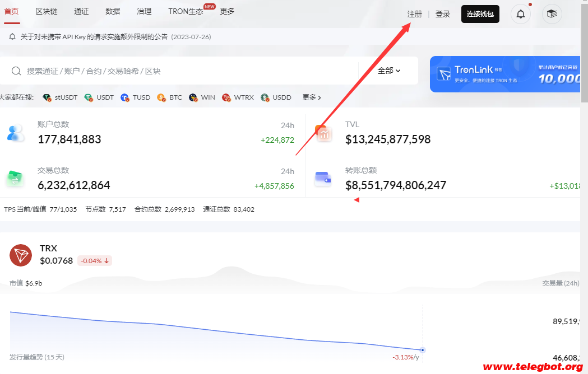Click the 注册 register link
588x374 pixels.
coord(414,14)
